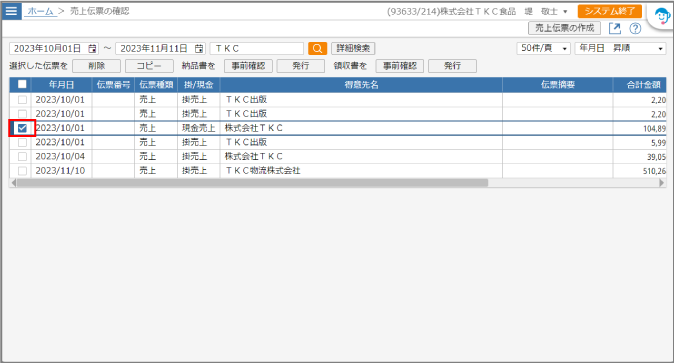This screenshot has height=363, width=674.
Task: Open the 年月日 昇順 sort order dropdown
Action: (x=620, y=49)
